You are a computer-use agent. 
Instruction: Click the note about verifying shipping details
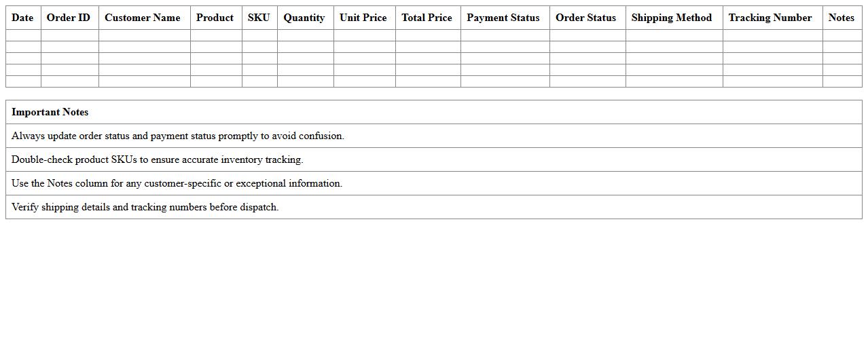click(145, 207)
